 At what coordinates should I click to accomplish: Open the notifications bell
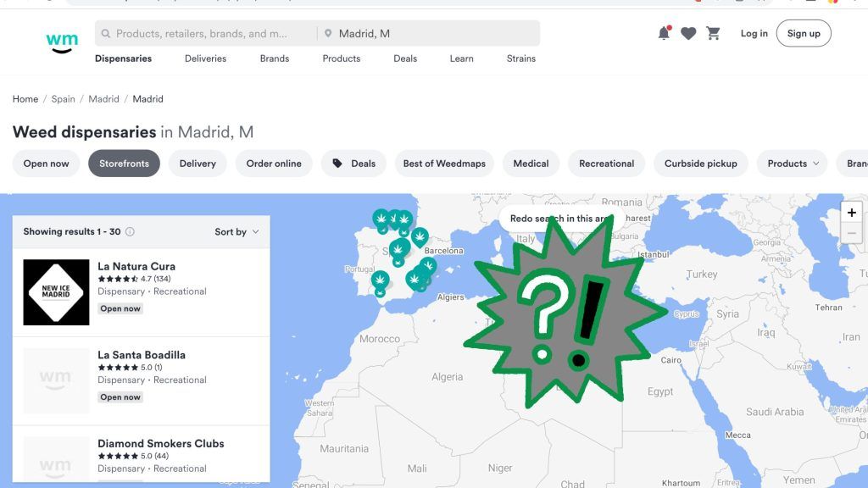click(664, 33)
